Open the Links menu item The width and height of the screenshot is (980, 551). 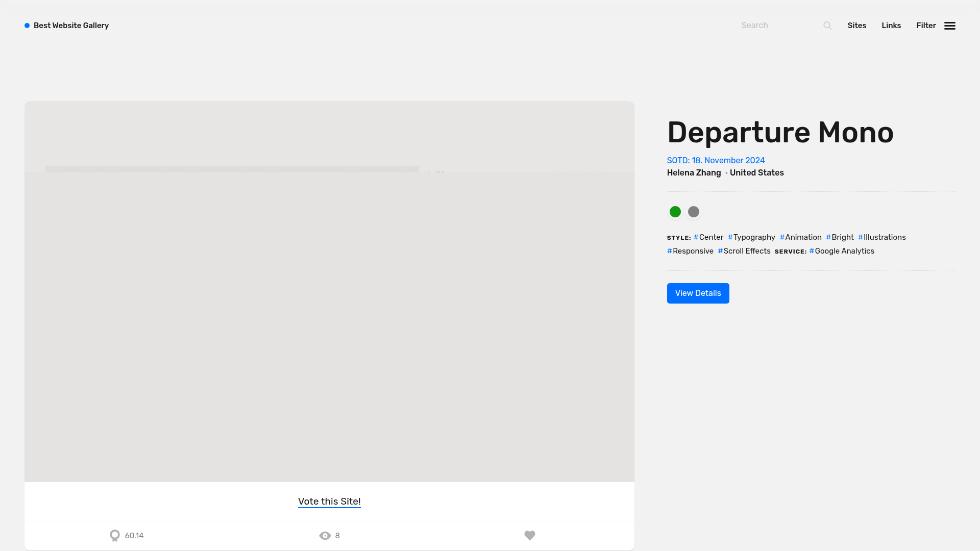pos(891,26)
